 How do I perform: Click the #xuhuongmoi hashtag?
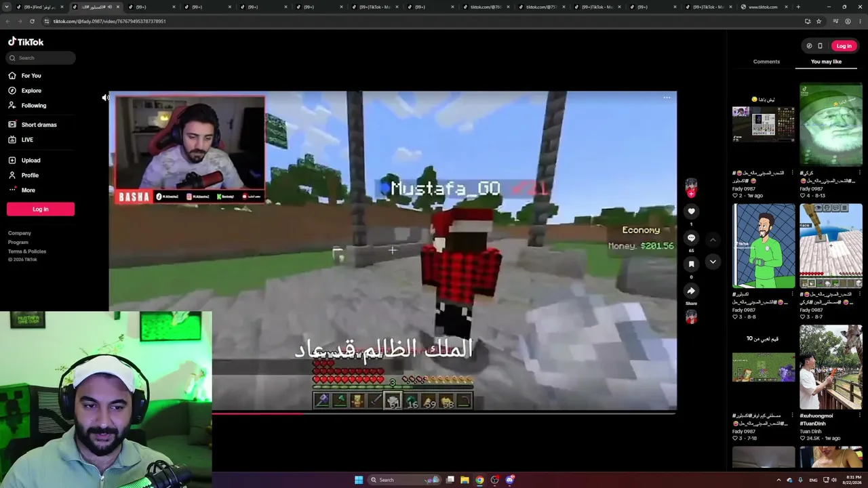pos(816,416)
